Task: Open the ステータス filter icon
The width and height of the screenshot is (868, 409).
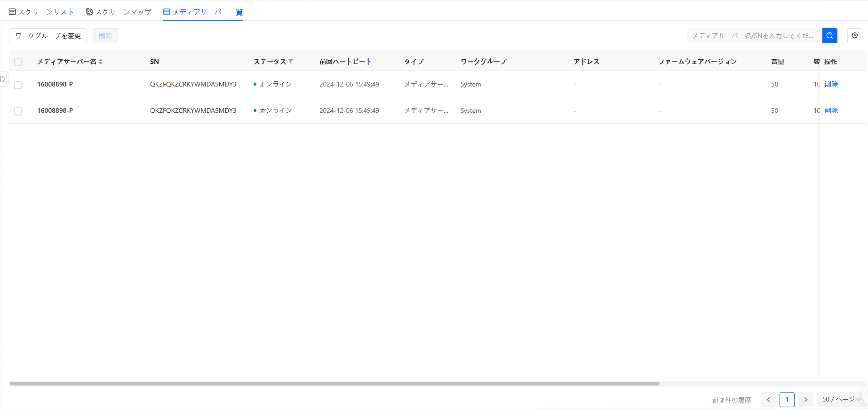Action: [x=291, y=62]
